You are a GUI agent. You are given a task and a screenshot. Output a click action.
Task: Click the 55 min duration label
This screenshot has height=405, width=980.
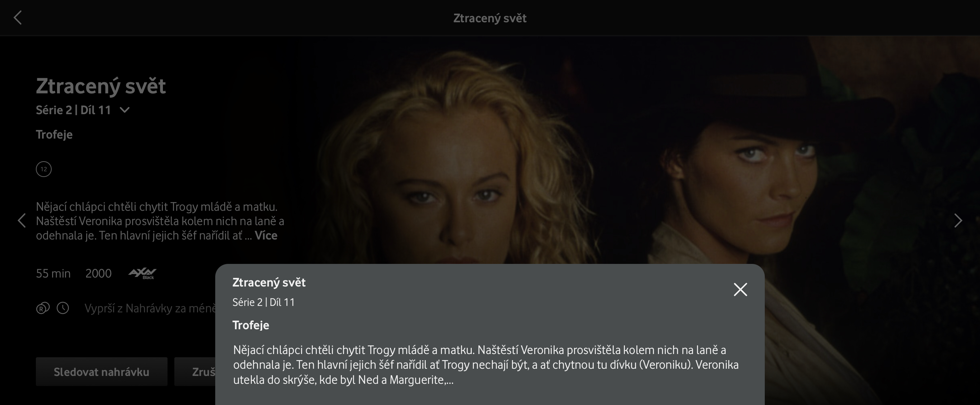pos(53,273)
